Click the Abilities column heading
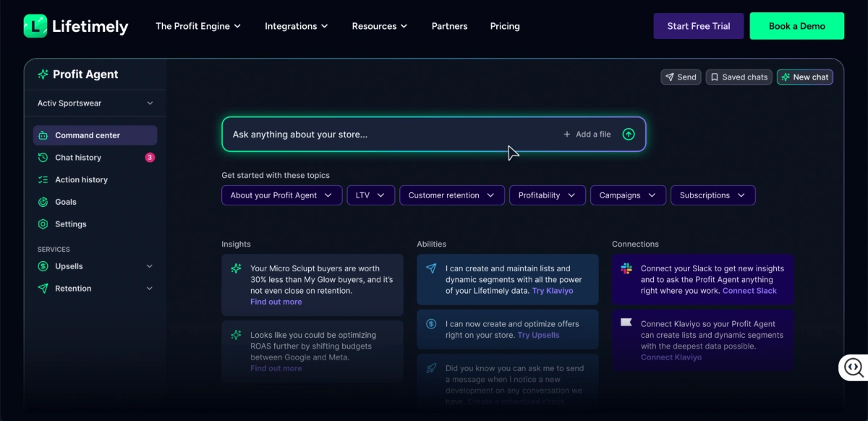The image size is (868, 421). pyautogui.click(x=432, y=244)
